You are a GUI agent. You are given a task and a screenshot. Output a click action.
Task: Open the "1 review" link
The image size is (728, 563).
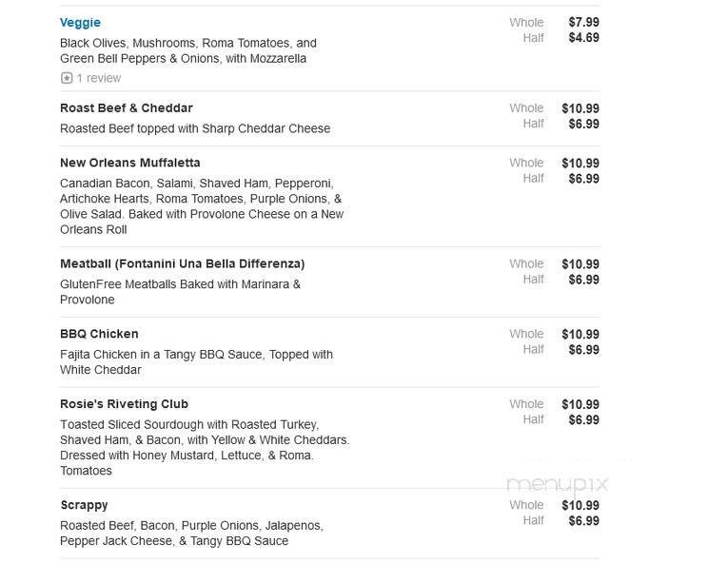(99, 78)
